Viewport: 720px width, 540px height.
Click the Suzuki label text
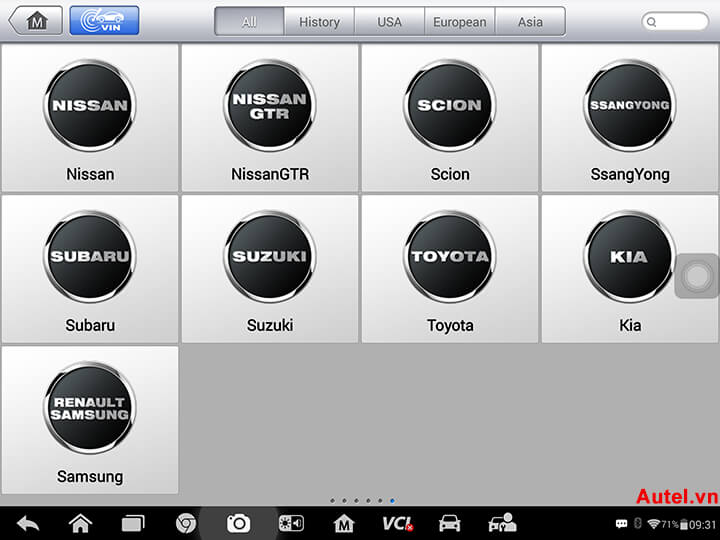click(270, 326)
